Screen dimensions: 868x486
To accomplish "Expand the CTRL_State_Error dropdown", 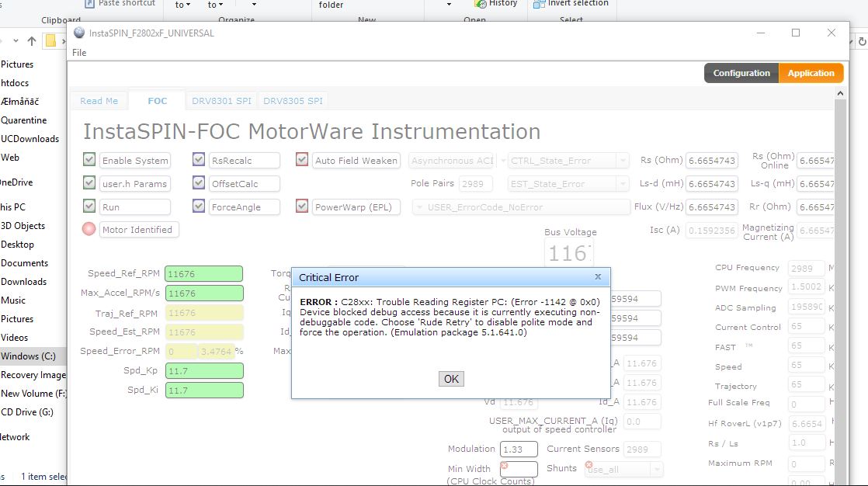I will [623, 161].
